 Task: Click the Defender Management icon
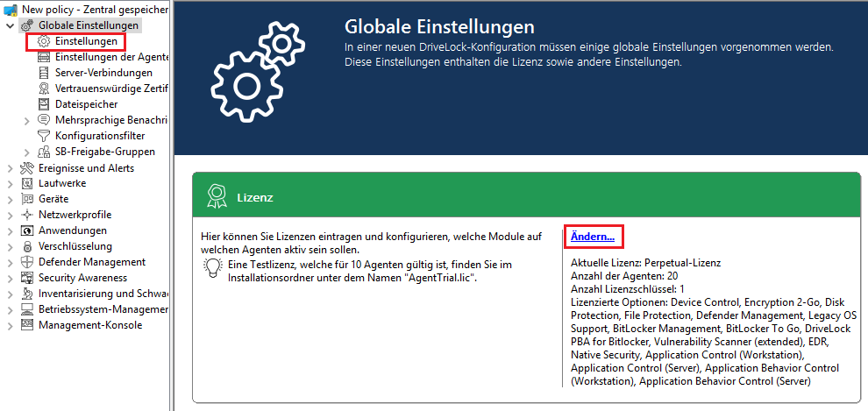pyautogui.click(x=27, y=262)
